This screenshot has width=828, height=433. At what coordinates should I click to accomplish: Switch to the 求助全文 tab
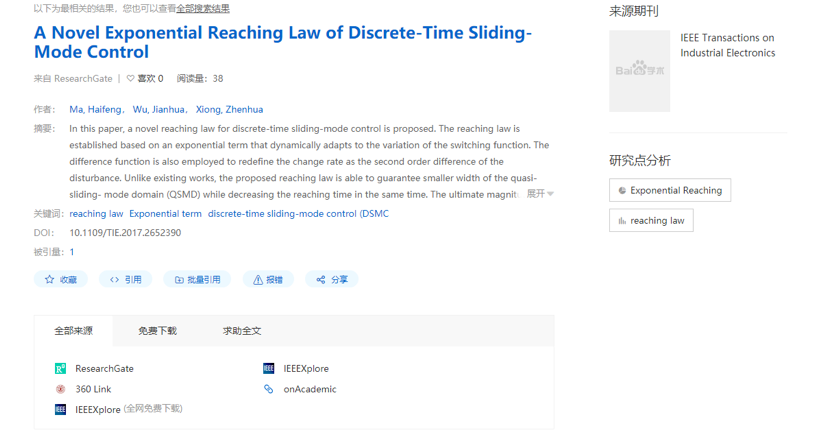click(x=242, y=331)
